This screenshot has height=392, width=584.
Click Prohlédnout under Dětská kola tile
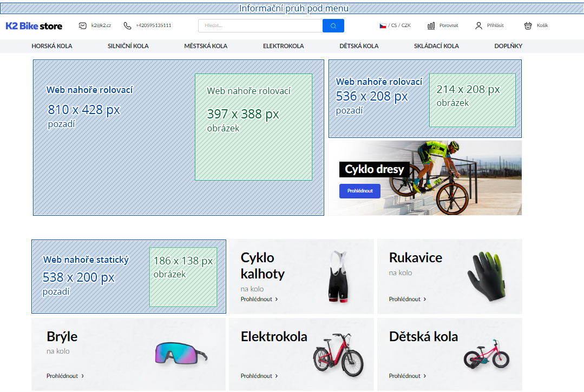[x=404, y=376]
